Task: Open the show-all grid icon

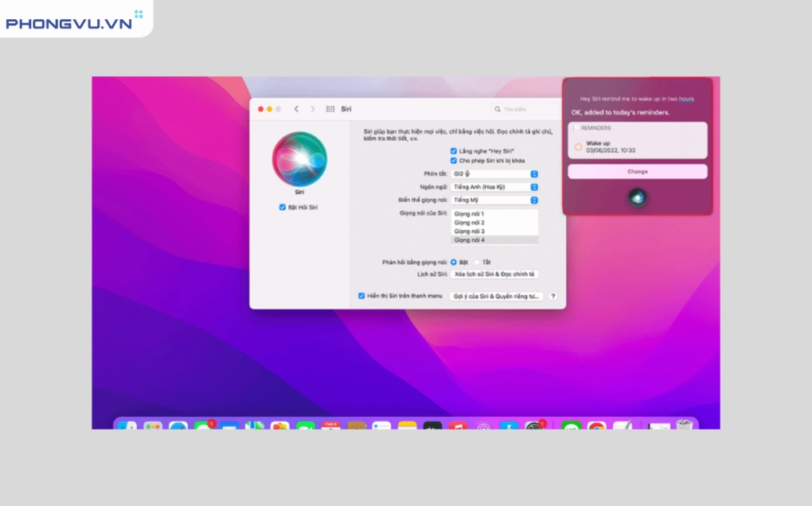Action: click(330, 109)
